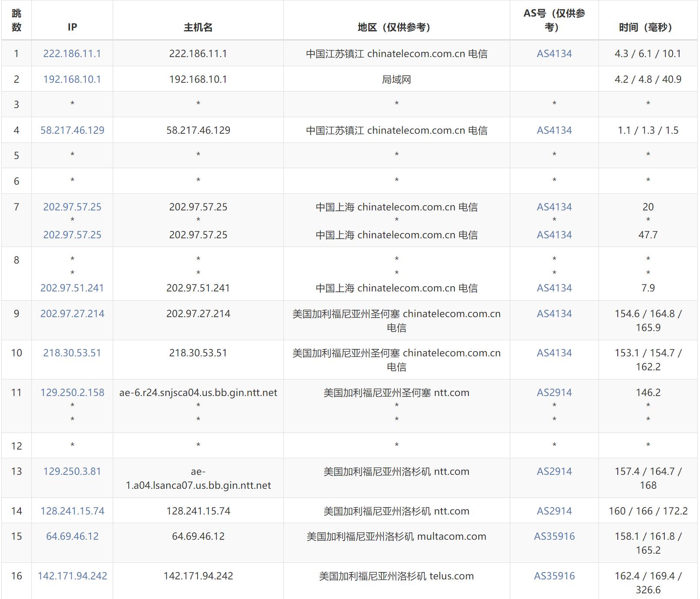Viewport: 700px width, 599px height.
Task: Click time value 146.2 in hop 11
Action: [x=648, y=393]
